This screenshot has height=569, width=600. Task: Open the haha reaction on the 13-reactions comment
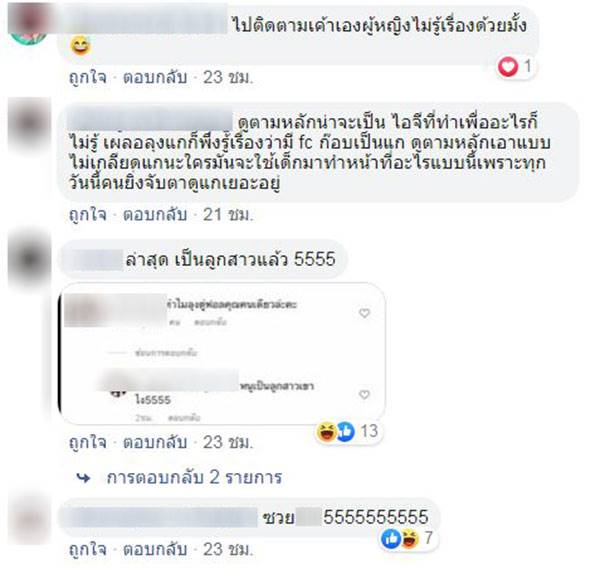point(326,432)
